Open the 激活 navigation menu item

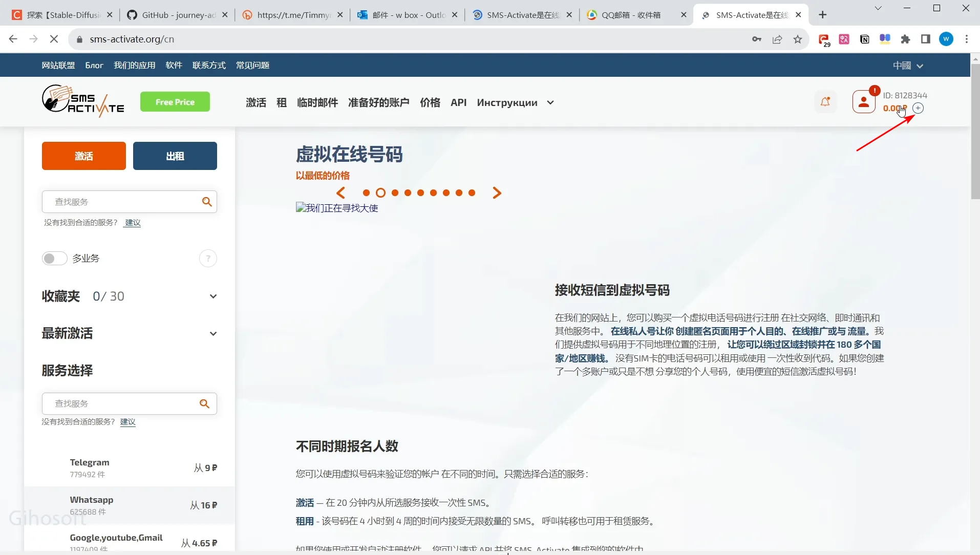click(256, 102)
